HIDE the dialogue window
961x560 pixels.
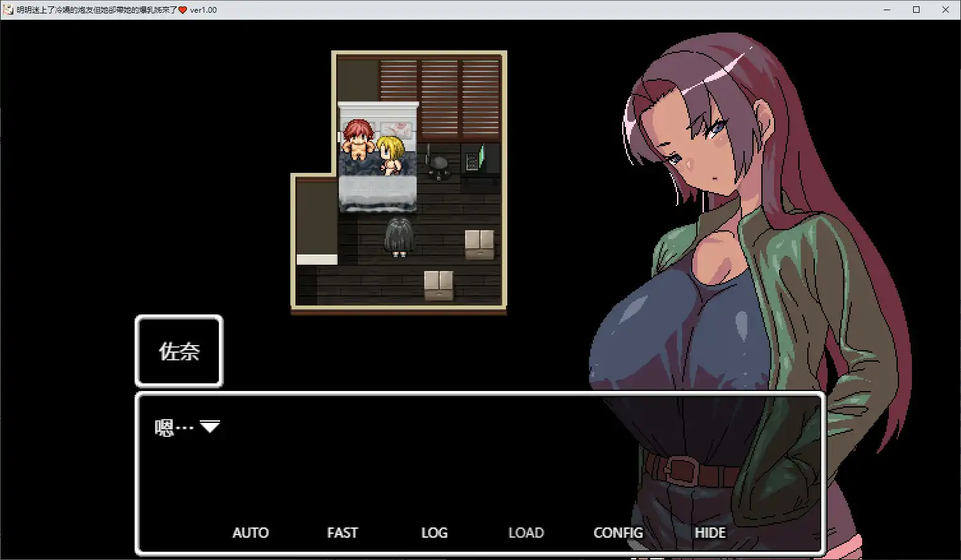tap(710, 533)
